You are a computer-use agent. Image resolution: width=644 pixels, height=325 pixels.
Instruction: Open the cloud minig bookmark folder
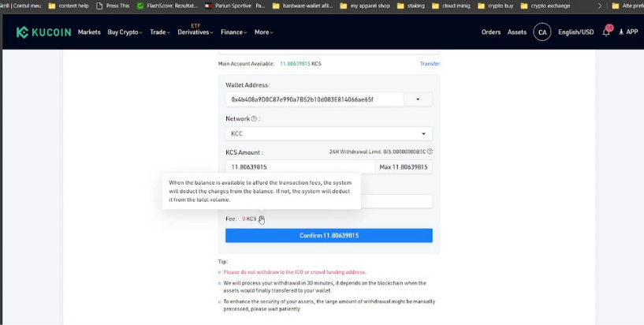coord(451,6)
